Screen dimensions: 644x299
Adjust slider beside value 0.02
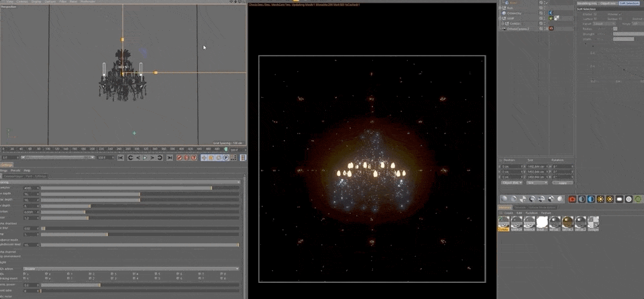click(x=140, y=229)
